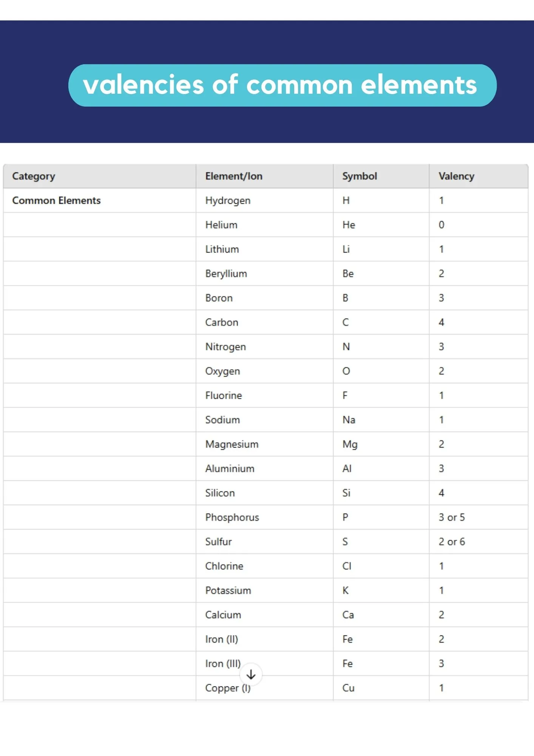The width and height of the screenshot is (534, 756).
Task: Click the Aluminium element name
Action: coord(230,469)
